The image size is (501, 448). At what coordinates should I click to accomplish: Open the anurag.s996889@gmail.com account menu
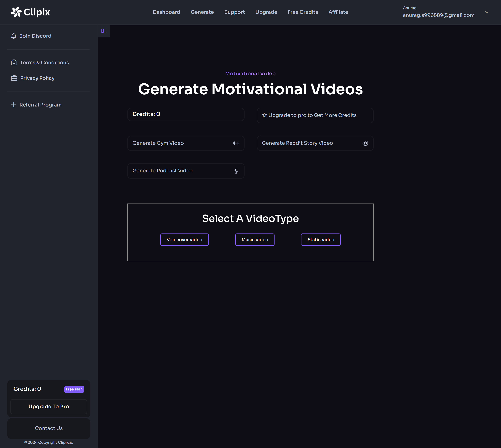tap(438, 15)
